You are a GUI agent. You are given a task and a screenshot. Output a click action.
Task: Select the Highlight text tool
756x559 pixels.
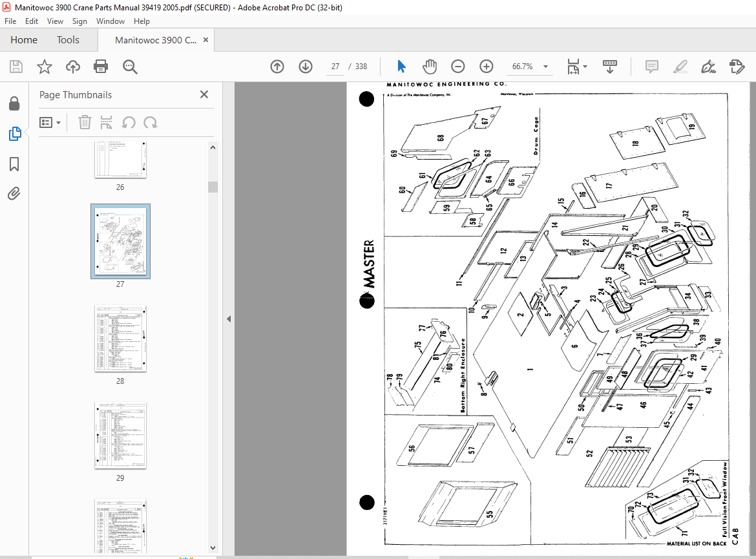pos(680,67)
